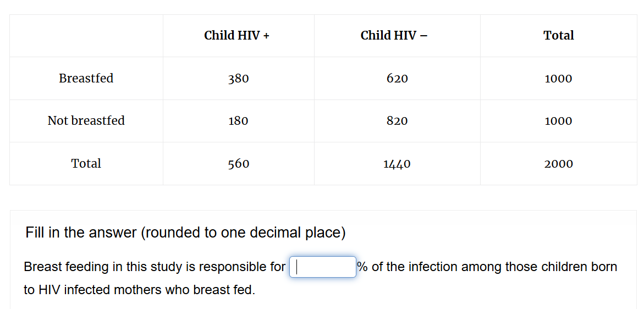Click the Not breastfed row label
Image resolution: width=644 pixels, height=309 pixels.
click(86, 120)
